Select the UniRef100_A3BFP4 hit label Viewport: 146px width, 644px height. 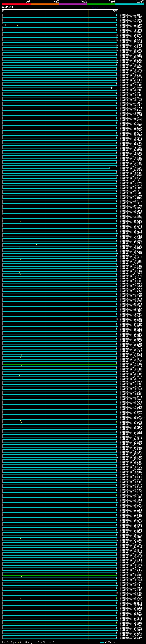[x=131, y=45]
